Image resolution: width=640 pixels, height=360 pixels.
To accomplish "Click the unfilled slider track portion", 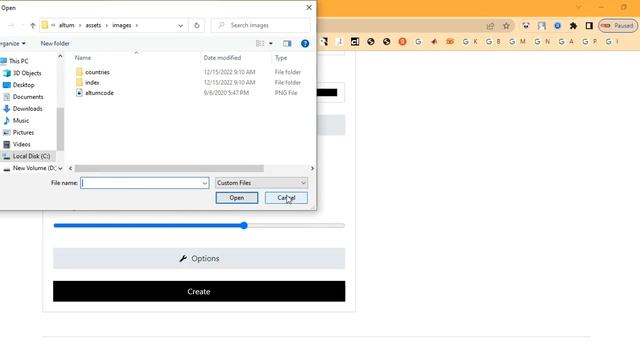I will tap(296, 225).
